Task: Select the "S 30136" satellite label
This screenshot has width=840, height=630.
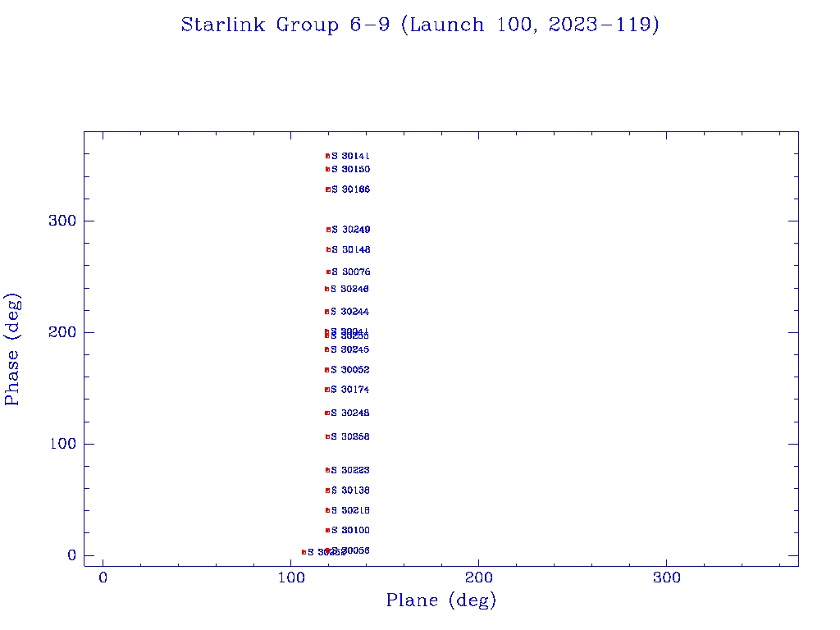Action: pos(349,491)
